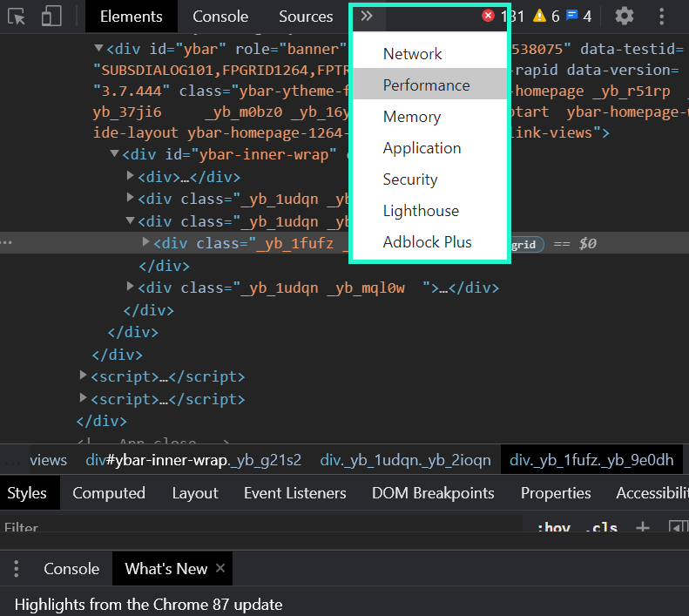Switch to the Elements tab

click(131, 17)
